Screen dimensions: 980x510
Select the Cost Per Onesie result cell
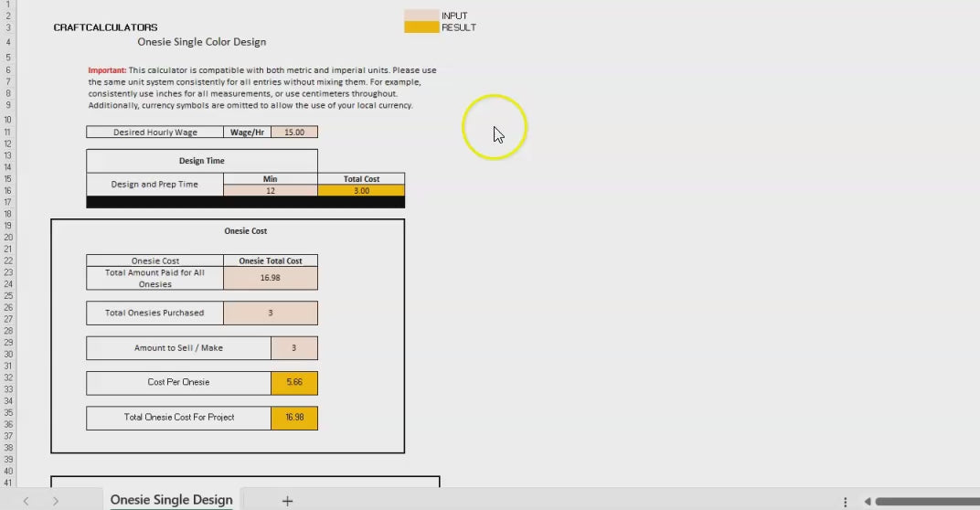pos(294,382)
